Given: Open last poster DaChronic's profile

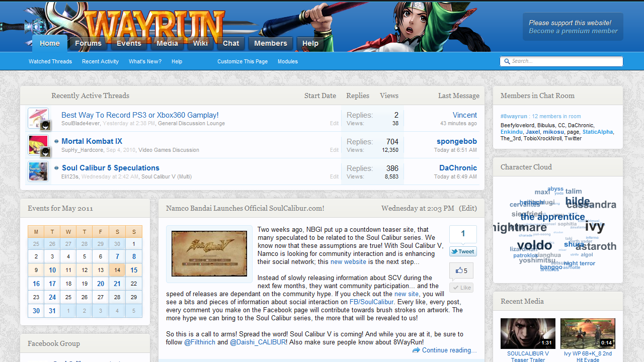Looking at the screenshot, I should tap(458, 168).
